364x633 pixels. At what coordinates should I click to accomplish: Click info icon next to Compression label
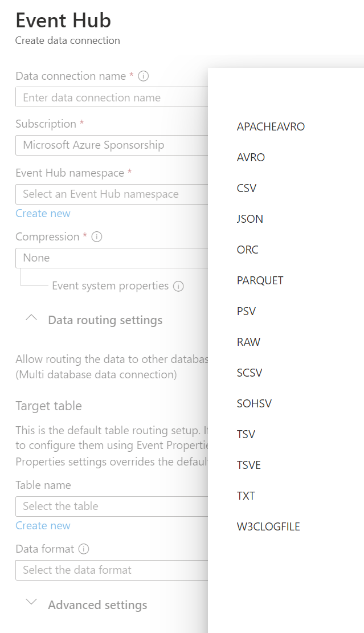click(x=97, y=236)
